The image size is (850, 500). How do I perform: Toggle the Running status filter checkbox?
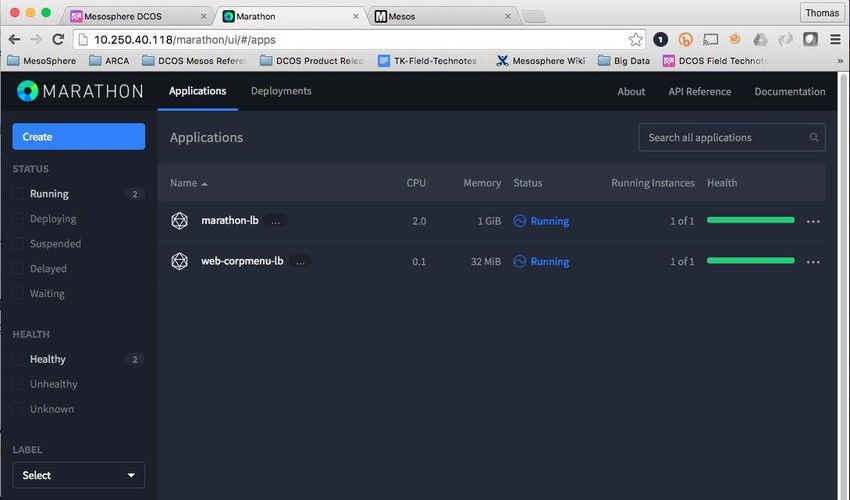[x=17, y=194]
